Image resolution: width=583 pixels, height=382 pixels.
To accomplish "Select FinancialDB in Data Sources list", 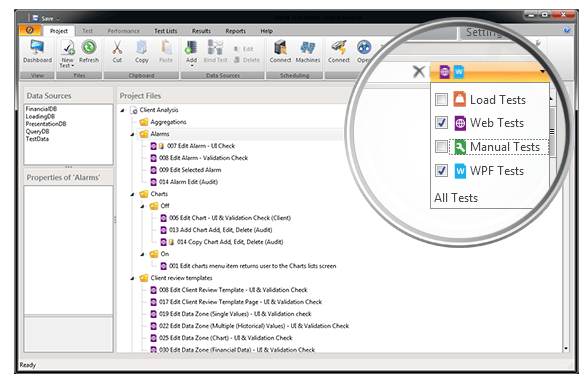I will 41,109.
